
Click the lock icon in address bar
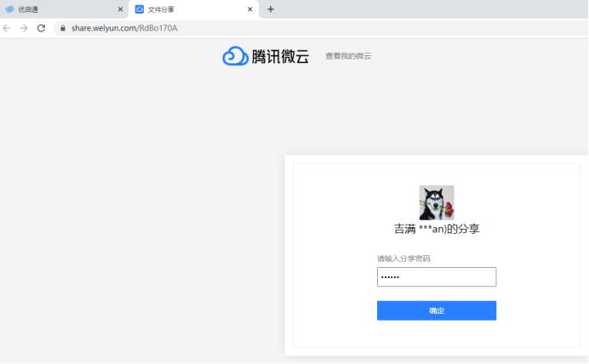62,28
